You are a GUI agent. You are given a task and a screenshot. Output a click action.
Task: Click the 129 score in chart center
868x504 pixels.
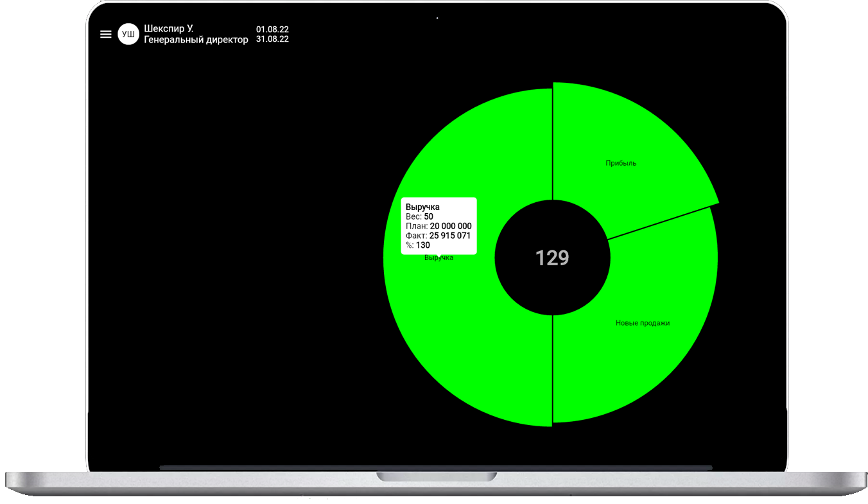click(x=552, y=257)
